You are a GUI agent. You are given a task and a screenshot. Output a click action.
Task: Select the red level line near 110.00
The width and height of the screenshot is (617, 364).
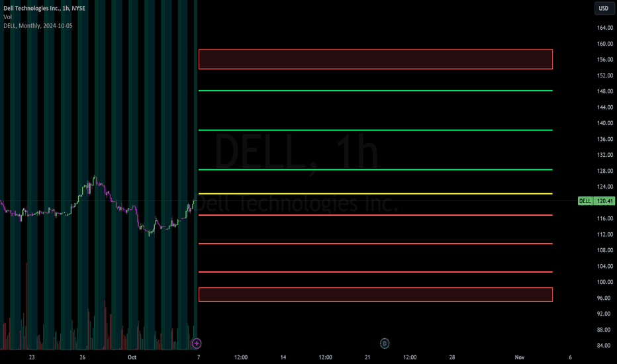coord(375,244)
